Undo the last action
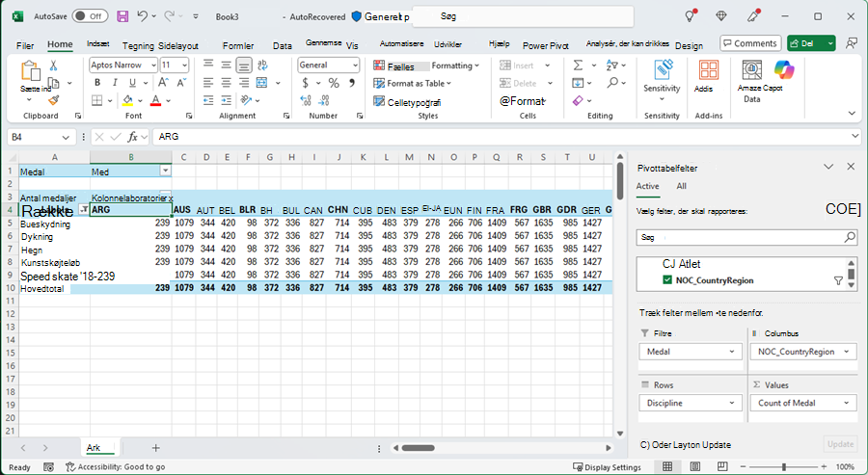Image resolution: width=868 pixels, height=475 pixels. tap(143, 16)
